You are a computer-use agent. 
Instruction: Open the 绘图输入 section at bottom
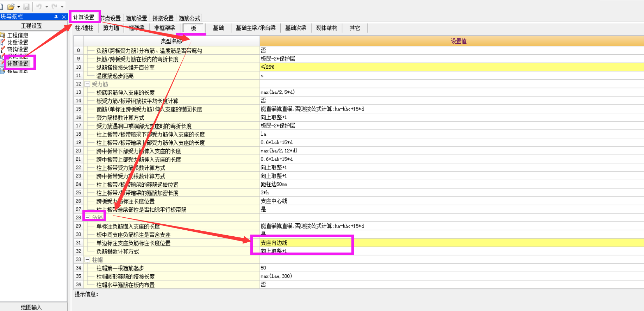pyautogui.click(x=32, y=307)
